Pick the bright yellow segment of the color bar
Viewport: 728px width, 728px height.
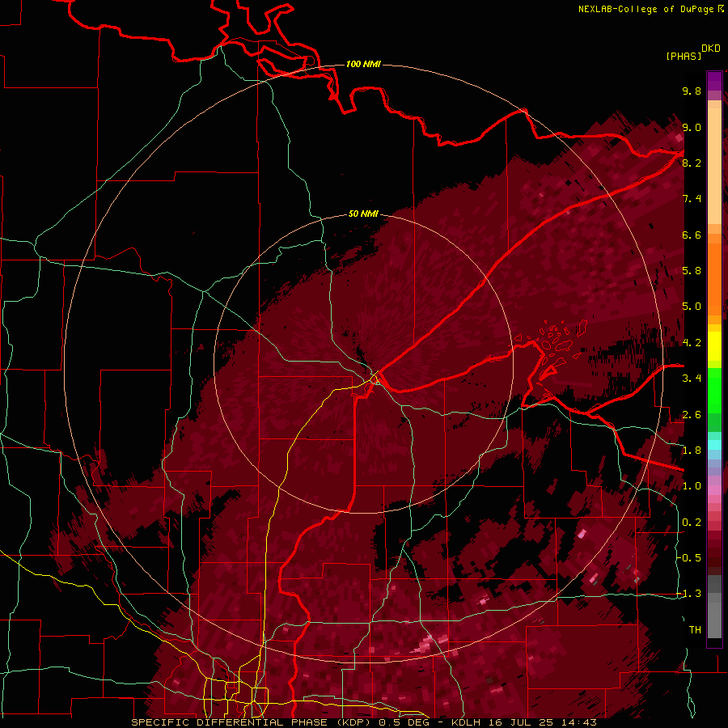714,346
